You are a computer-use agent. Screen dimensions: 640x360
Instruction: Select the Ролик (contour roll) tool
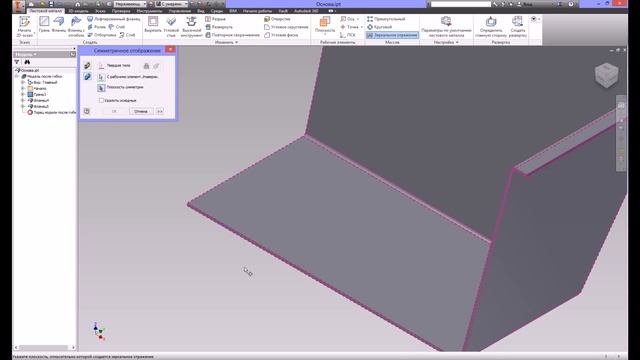coord(96,27)
